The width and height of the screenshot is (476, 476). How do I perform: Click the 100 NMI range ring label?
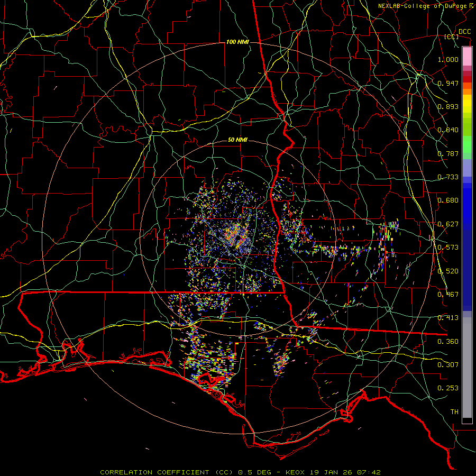tap(237, 42)
